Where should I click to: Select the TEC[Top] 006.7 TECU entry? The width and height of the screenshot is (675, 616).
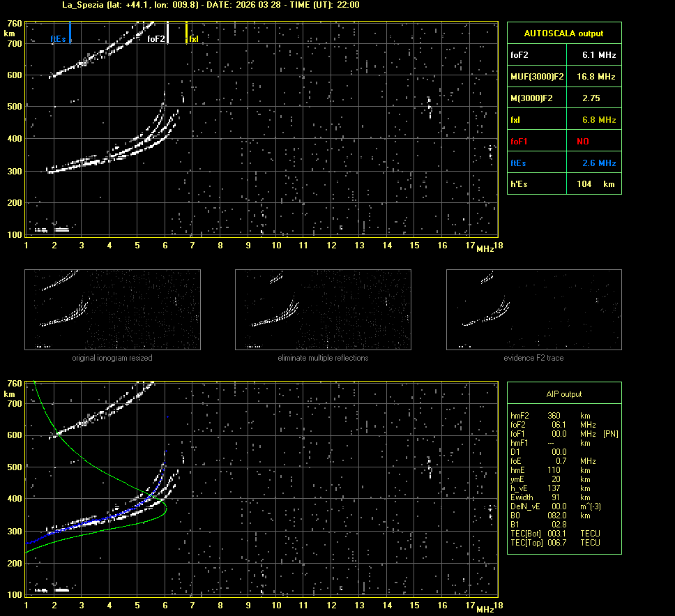554,543
